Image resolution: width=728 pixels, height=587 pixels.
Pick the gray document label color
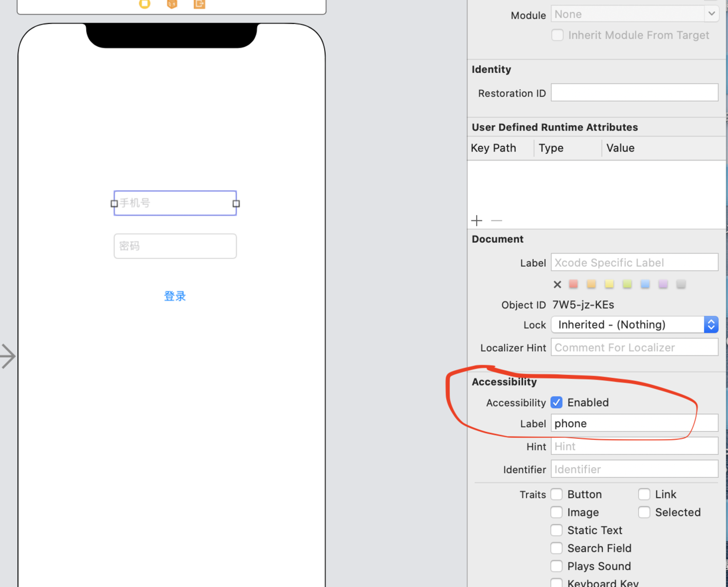click(681, 284)
